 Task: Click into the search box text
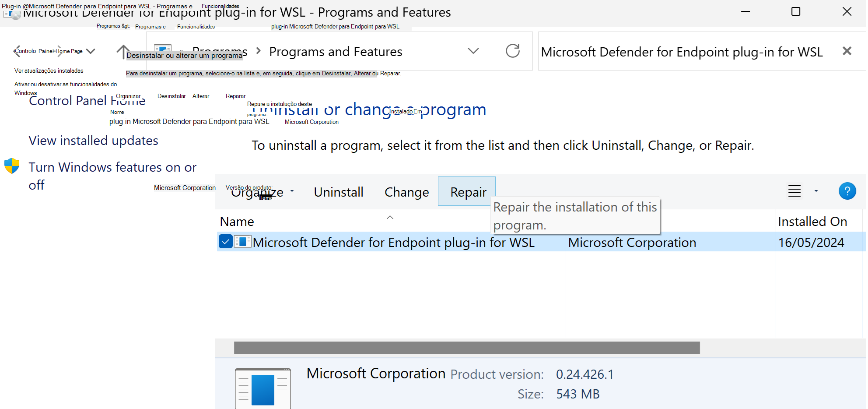pyautogui.click(x=682, y=52)
